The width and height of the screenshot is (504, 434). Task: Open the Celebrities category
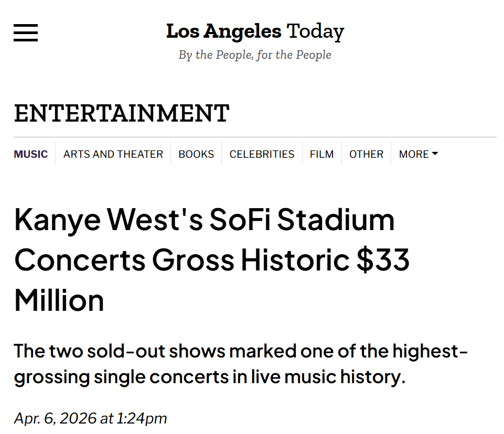pyautogui.click(x=262, y=154)
